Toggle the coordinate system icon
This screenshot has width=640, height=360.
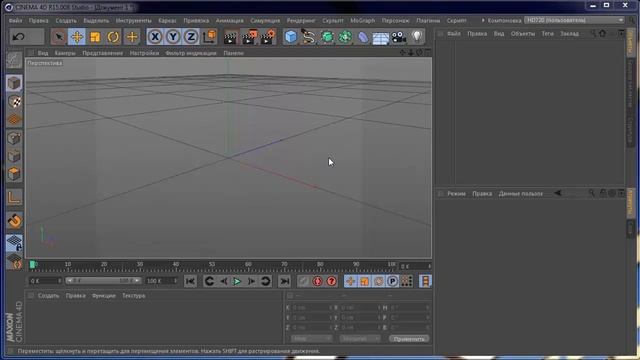[x=209, y=37]
